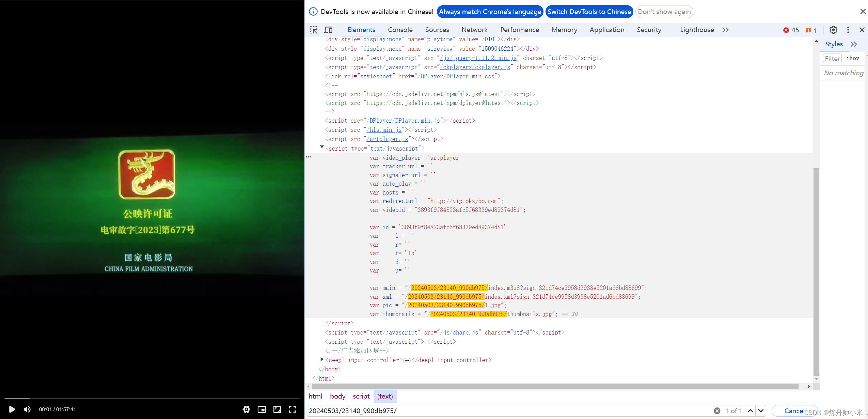Go to next search result arrow
The height and width of the screenshot is (419, 868).
(x=761, y=411)
